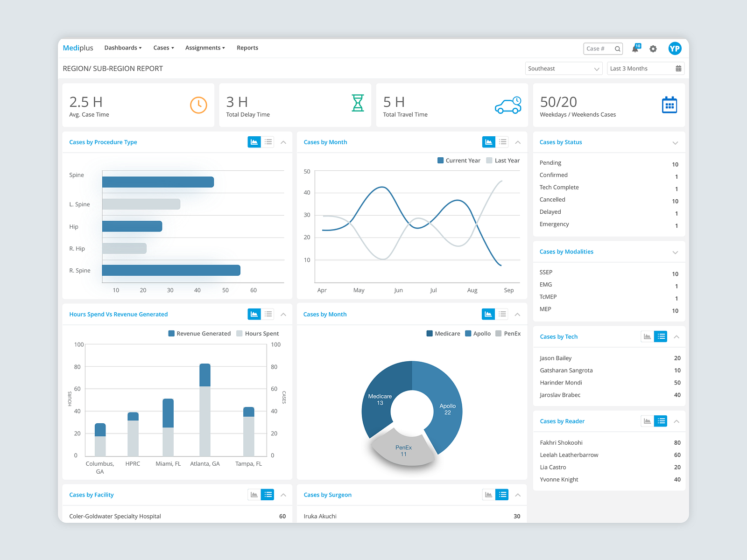Click the Reports navigation link
747x560 pixels.
point(247,48)
